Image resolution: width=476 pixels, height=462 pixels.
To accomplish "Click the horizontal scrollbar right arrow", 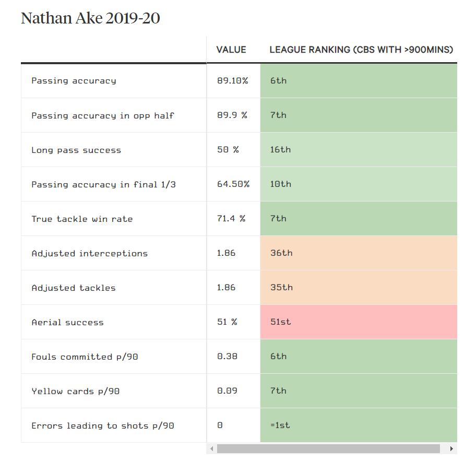I will (451, 449).
